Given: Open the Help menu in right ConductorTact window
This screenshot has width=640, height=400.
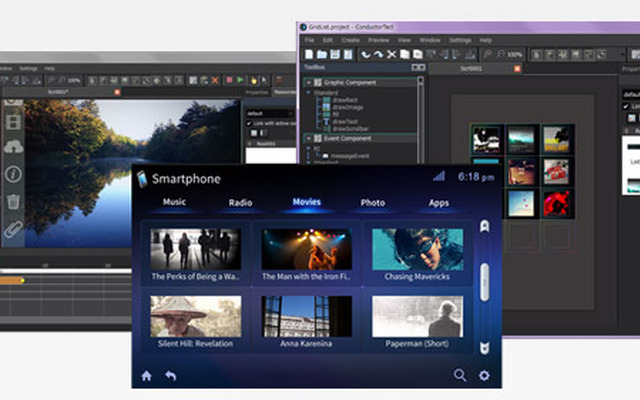Looking at the screenshot, I should [x=485, y=40].
